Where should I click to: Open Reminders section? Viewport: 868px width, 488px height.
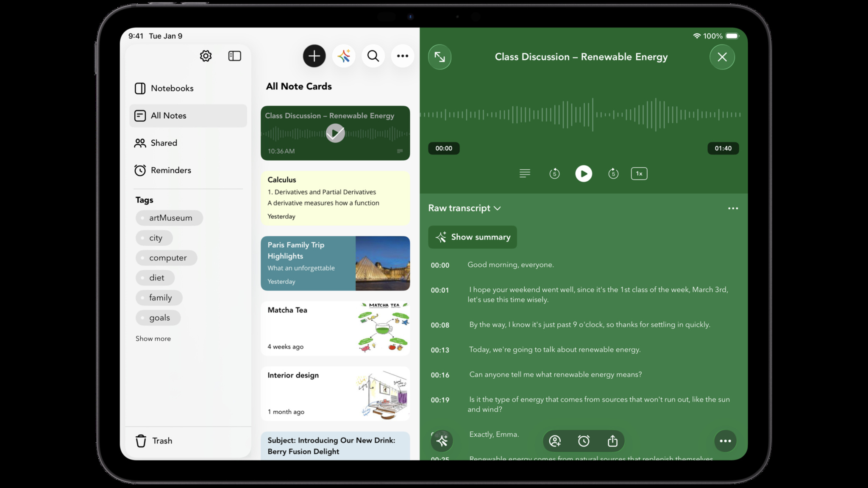pyautogui.click(x=188, y=170)
